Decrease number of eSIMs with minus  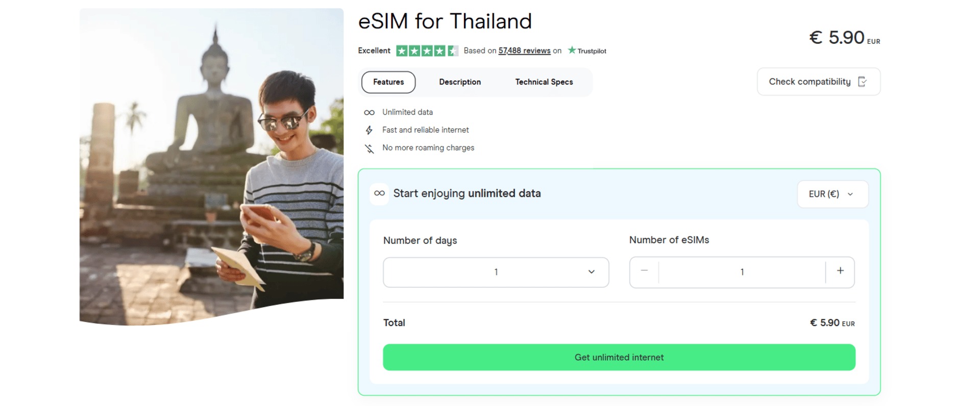644,271
